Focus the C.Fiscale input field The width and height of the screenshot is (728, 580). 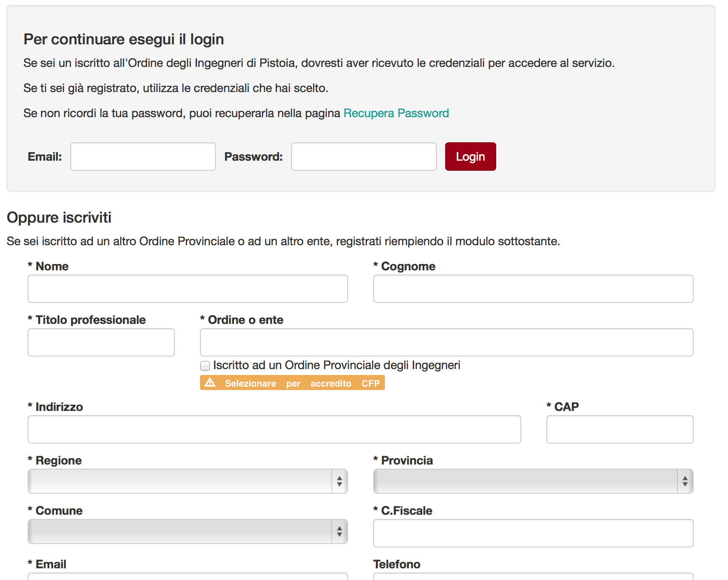(x=533, y=533)
